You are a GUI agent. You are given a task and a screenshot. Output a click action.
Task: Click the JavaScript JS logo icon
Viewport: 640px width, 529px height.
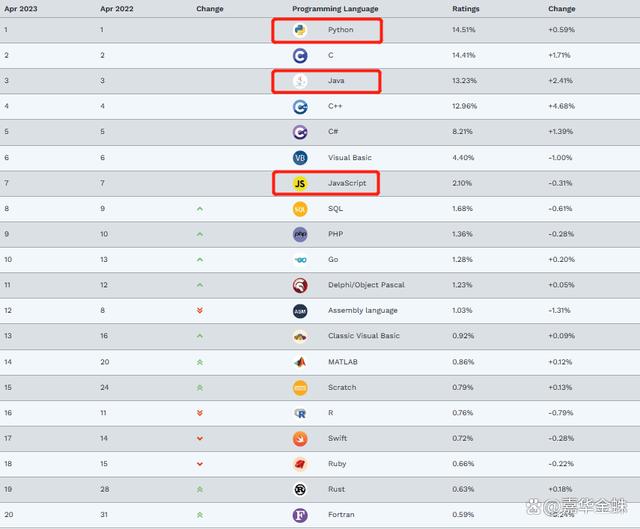coord(300,183)
